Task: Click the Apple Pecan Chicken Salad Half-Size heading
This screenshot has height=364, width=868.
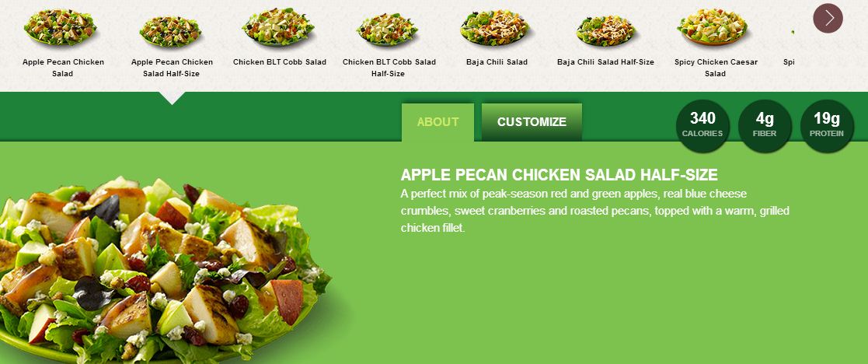Action: coord(559,175)
